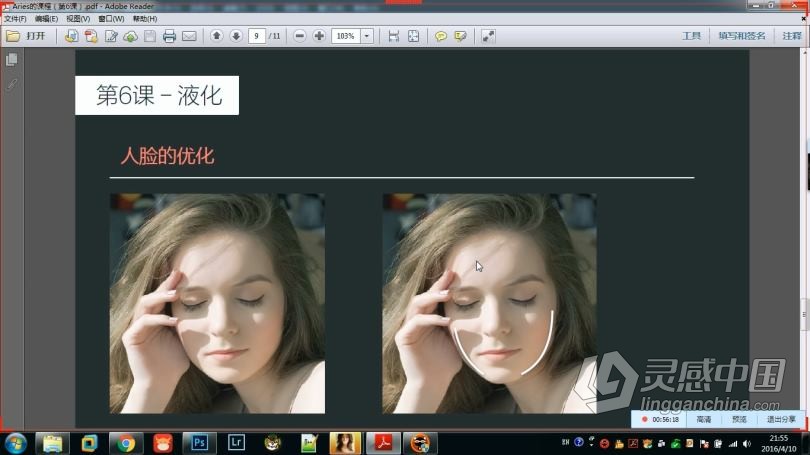Click the right portrait with white outline
Screen dimensions: 810x455
click(490, 304)
